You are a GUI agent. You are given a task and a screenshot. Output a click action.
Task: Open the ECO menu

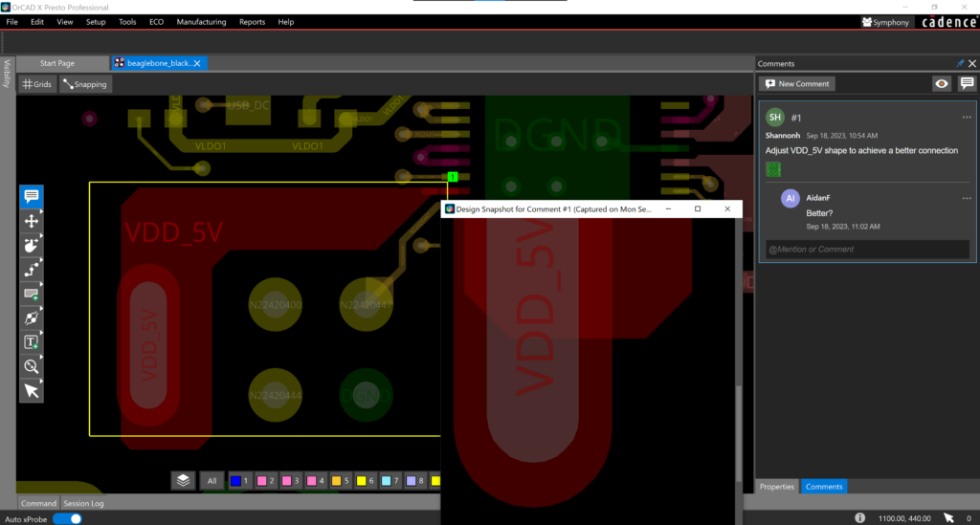pos(156,22)
